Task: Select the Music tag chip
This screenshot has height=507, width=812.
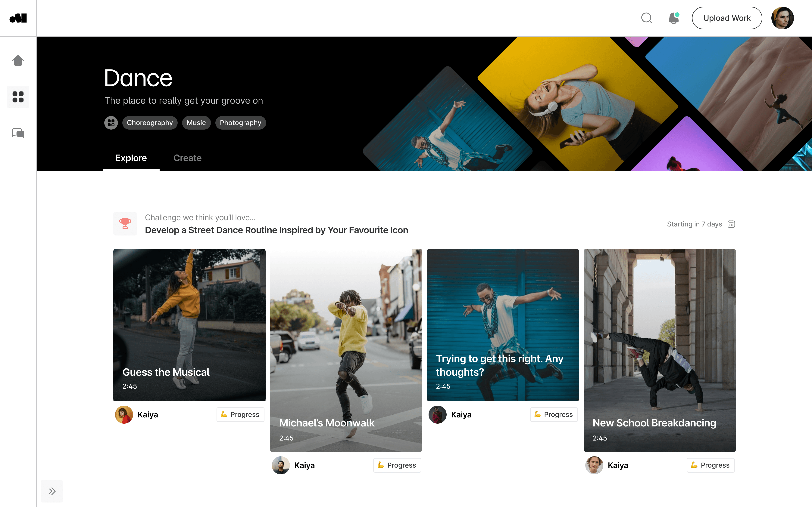Action: 196,123
